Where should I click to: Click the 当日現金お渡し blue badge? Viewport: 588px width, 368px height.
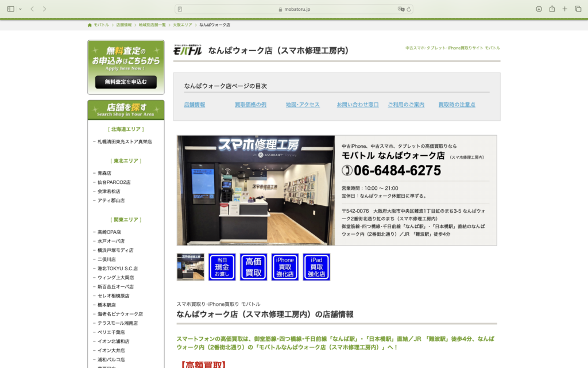[x=222, y=267]
